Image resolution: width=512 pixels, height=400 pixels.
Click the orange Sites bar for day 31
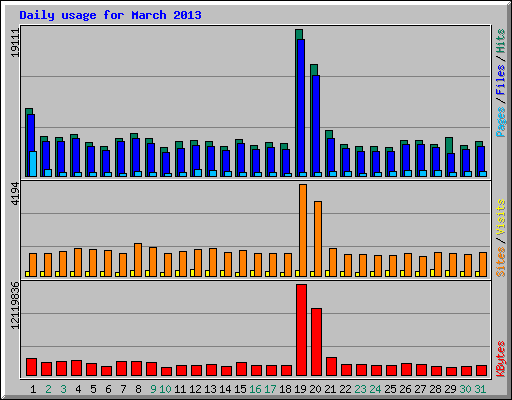(483, 265)
